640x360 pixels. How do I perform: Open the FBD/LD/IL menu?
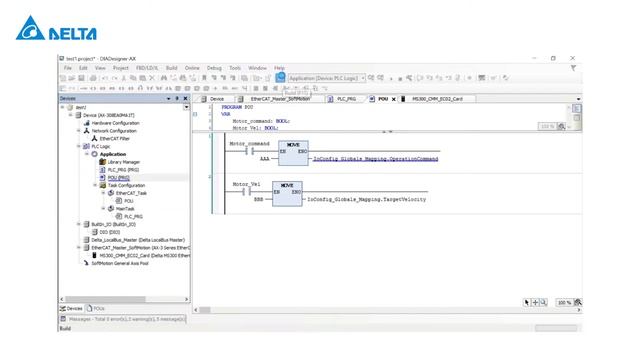tap(147, 68)
